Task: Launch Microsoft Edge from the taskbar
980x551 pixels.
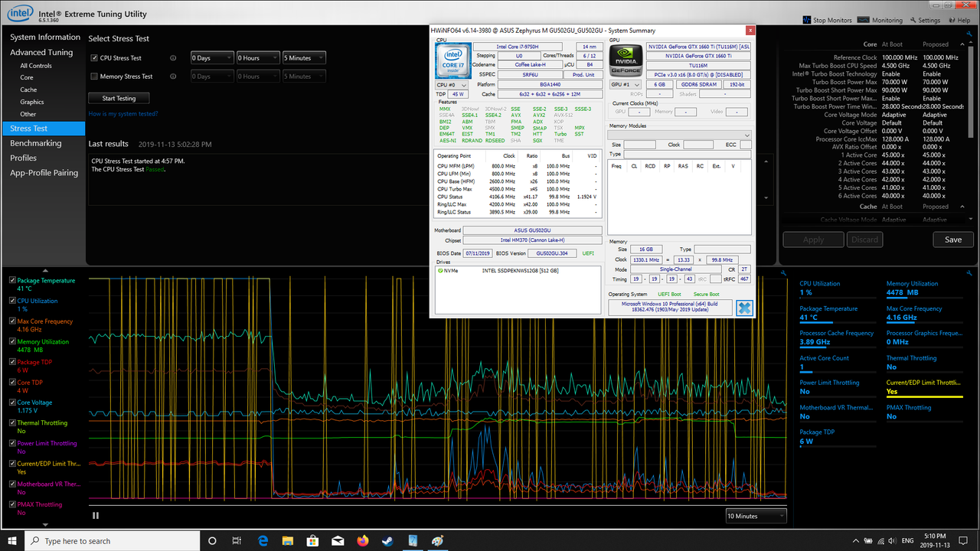Action: coord(262,541)
